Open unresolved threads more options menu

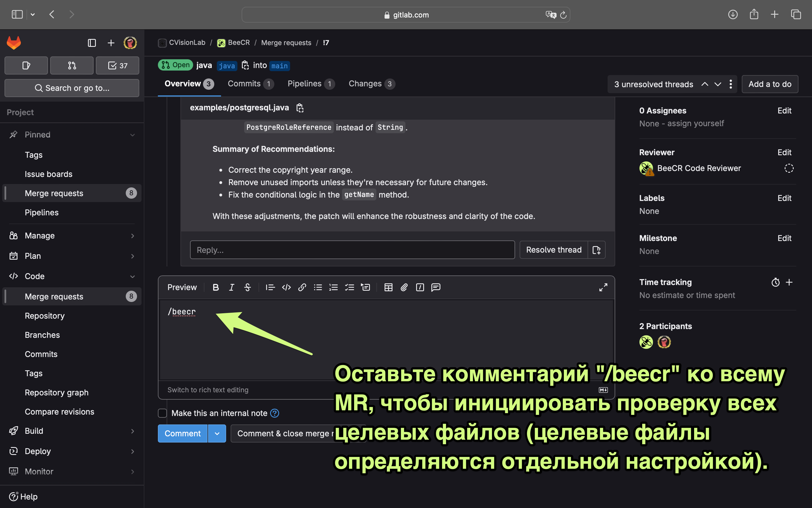click(731, 84)
